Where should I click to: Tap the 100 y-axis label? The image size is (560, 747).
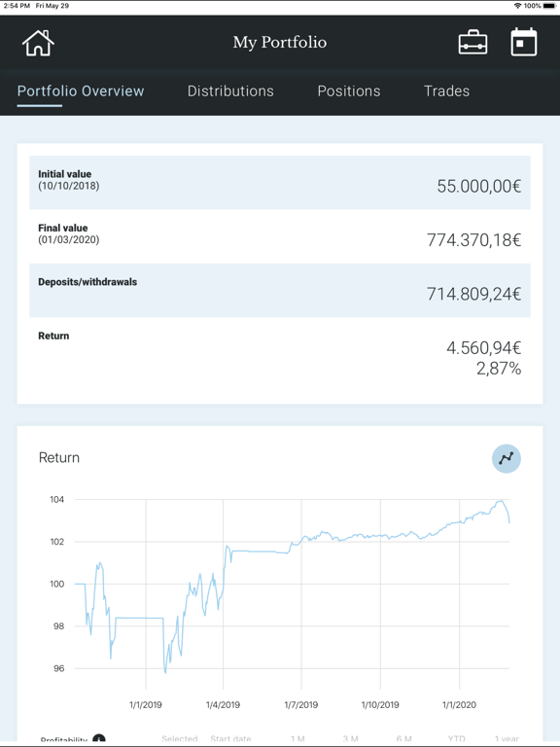click(x=56, y=584)
